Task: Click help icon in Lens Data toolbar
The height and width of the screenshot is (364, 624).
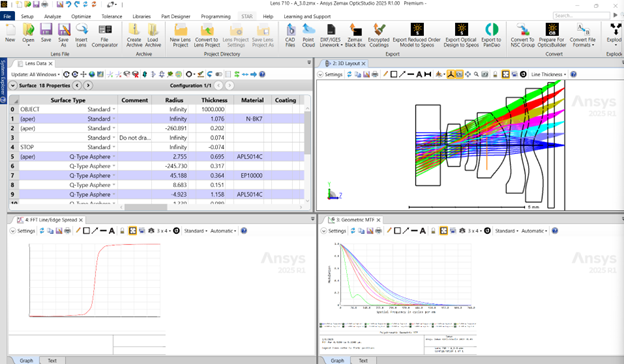Action: (x=262, y=74)
